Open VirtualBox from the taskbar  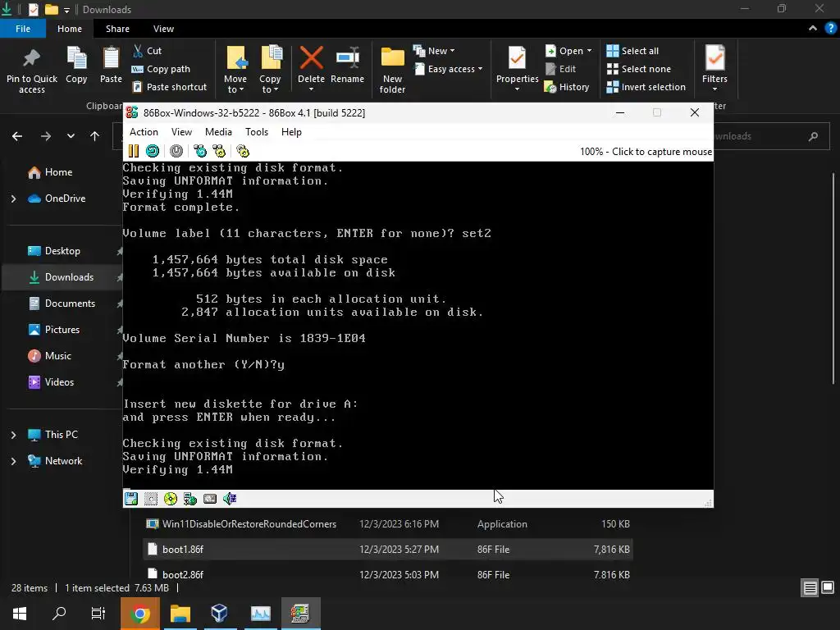click(x=220, y=614)
